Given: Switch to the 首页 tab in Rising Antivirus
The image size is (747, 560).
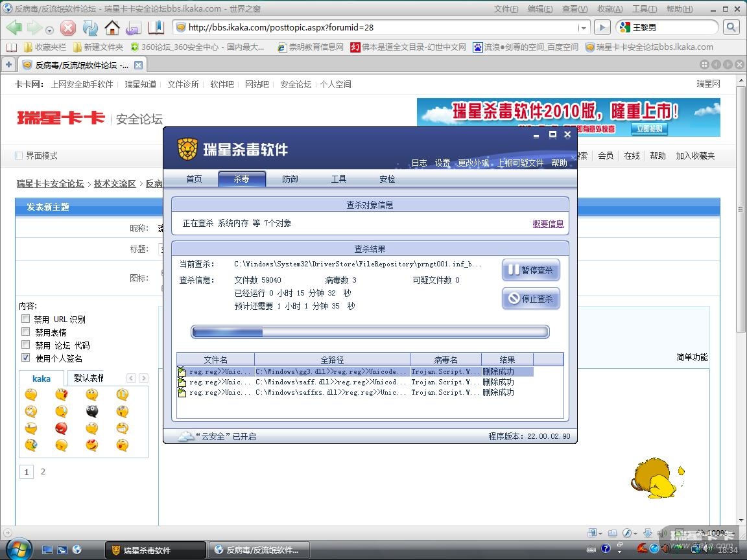Looking at the screenshot, I should [x=194, y=179].
